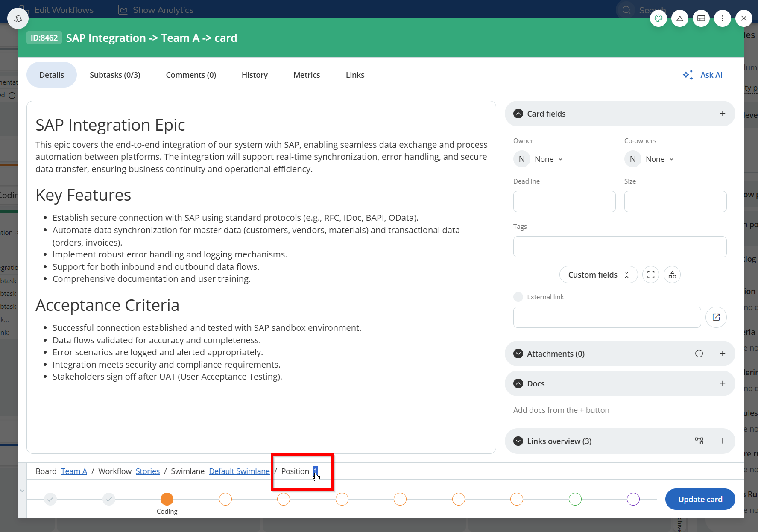
Task: Click the card layout view icon
Action: (x=701, y=18)
